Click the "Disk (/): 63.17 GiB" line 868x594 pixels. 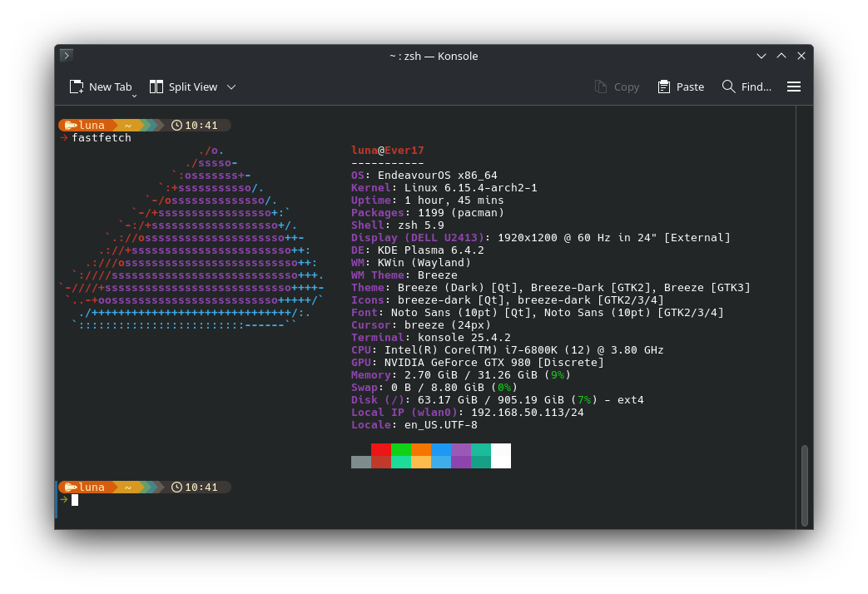click(498, 399)
